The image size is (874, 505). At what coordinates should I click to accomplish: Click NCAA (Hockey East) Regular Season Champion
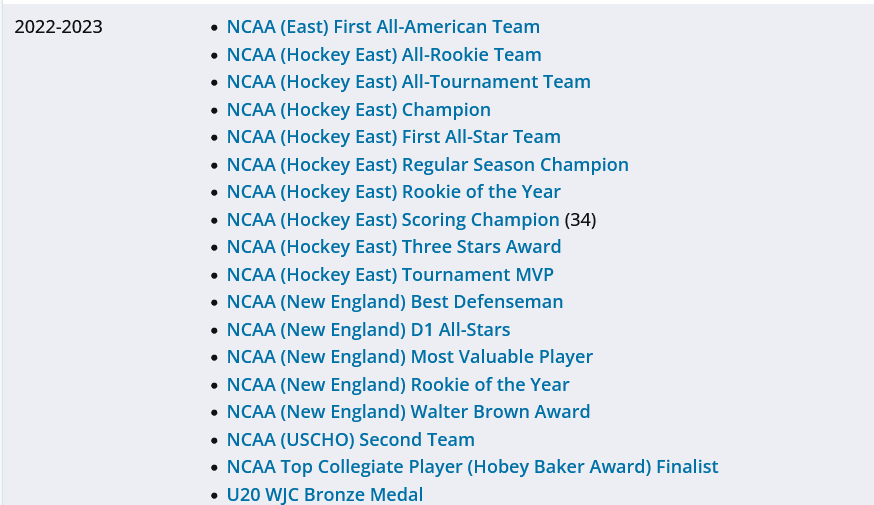[x=427, y=165]
